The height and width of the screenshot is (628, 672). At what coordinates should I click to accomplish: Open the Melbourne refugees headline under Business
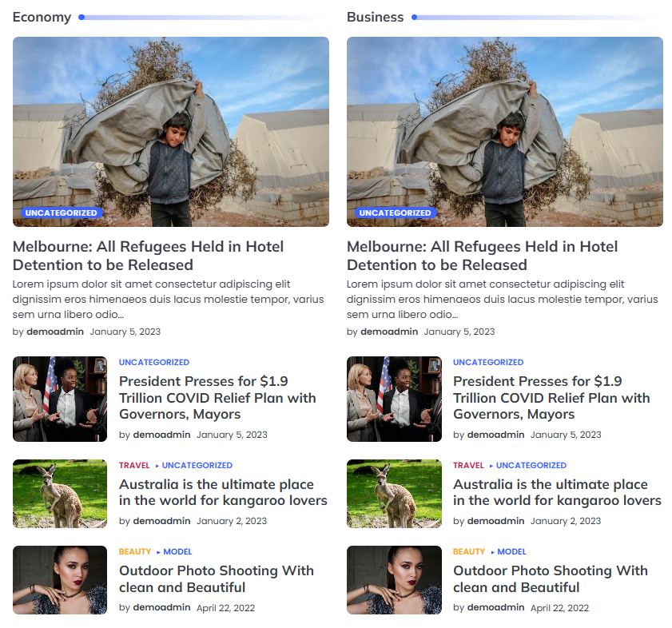(482, 256)
